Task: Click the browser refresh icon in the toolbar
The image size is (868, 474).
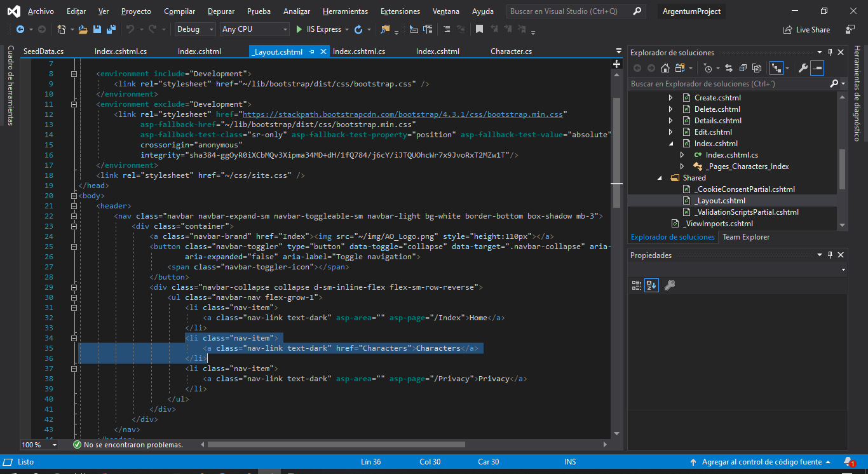Action: point(358,29)
